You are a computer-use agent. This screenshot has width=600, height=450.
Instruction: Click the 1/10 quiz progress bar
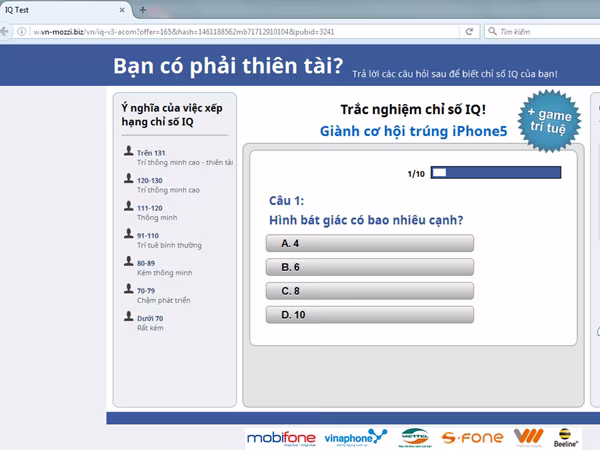tap(495, 174)
